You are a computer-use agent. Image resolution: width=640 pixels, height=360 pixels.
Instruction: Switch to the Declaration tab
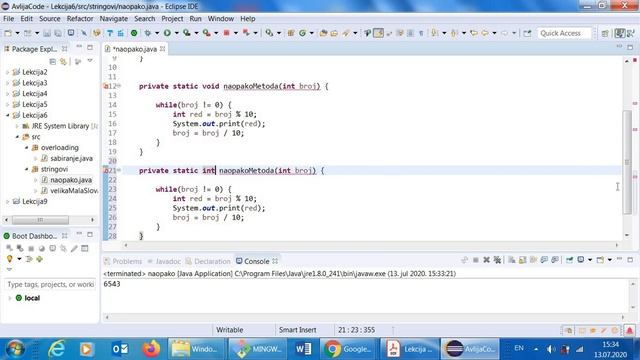[x=208, y=261]
